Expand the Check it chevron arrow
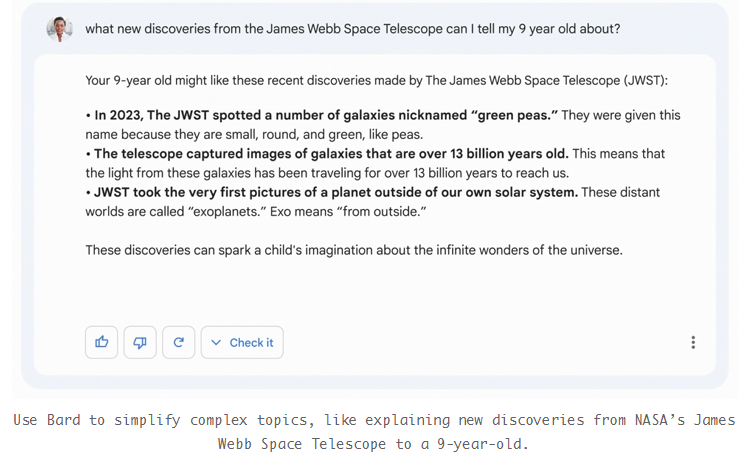 click(217, 342)
